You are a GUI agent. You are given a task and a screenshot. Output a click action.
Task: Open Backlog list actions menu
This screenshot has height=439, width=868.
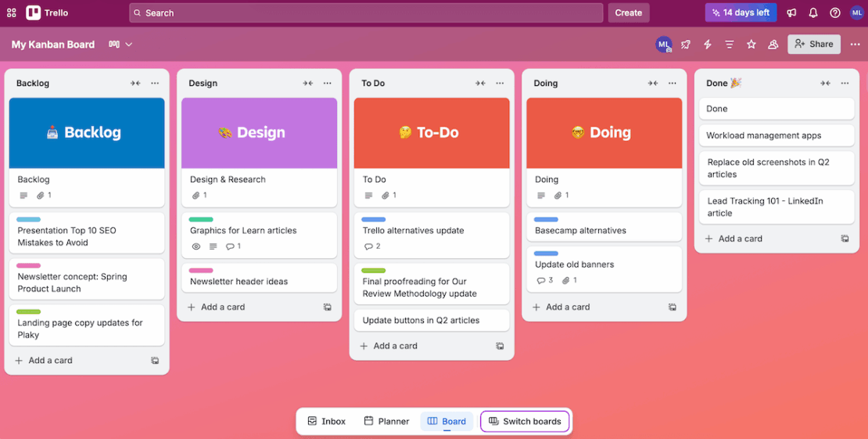tap(155, 83)
